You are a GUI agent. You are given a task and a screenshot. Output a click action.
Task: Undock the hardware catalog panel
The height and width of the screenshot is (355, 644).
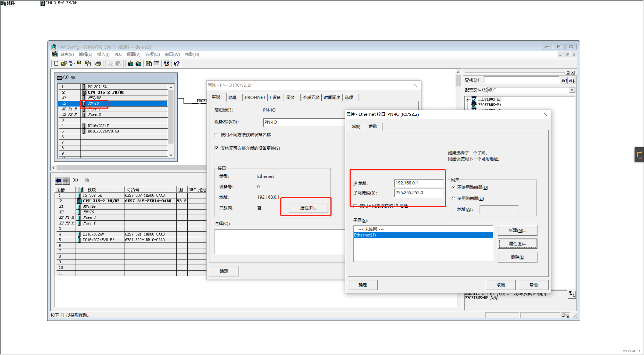click(x=568, y=73)
